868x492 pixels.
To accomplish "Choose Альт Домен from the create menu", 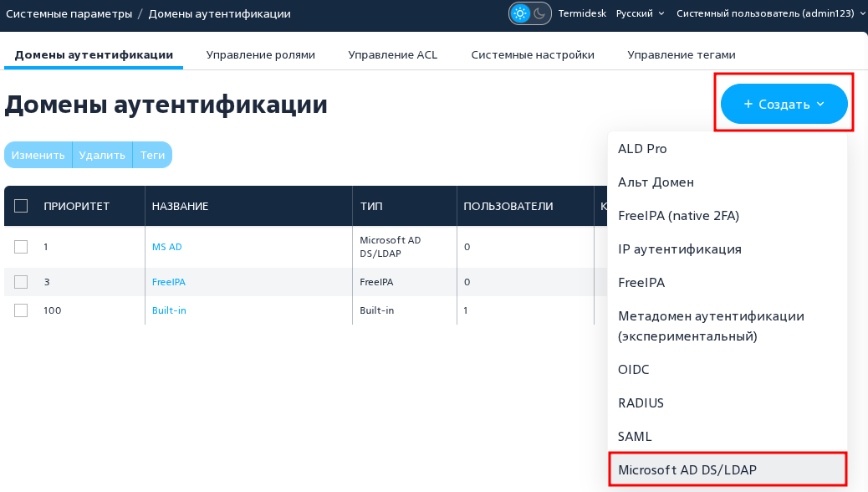I will click(728, 182).
